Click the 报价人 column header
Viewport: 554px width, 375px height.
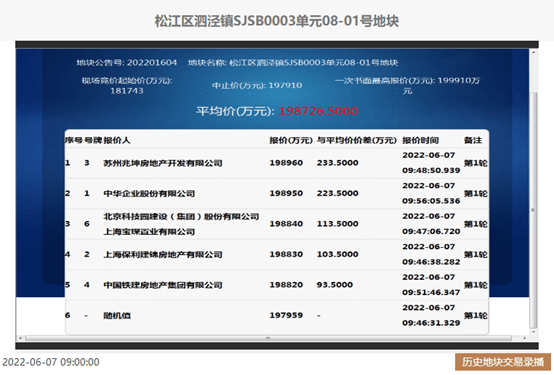117,140
